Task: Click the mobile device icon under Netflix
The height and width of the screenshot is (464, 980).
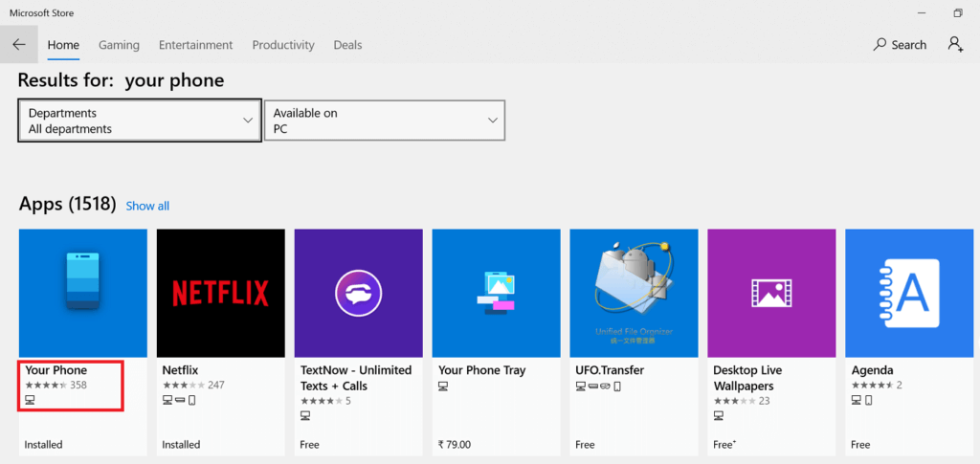Action: tap(191, 400)
